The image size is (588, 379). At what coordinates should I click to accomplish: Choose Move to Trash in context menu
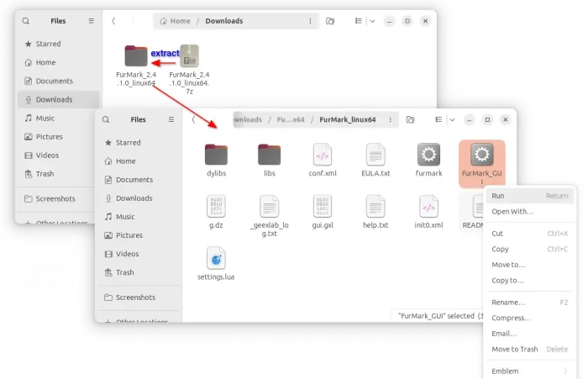[529, 349]
